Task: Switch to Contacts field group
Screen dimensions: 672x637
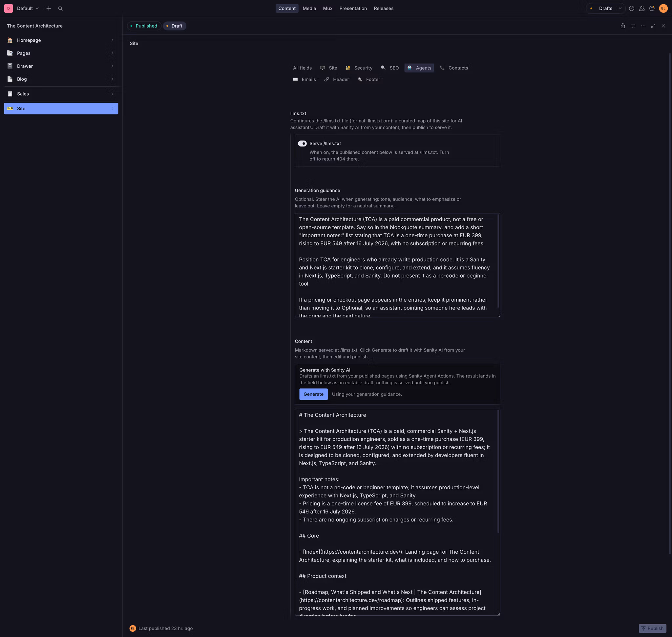Action: tap(454, 68)
